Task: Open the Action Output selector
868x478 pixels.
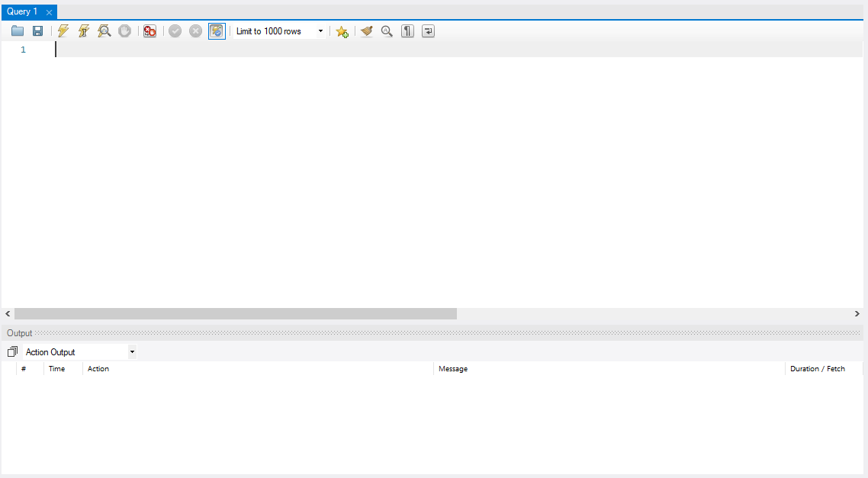Action: click(x=132, y=351)
